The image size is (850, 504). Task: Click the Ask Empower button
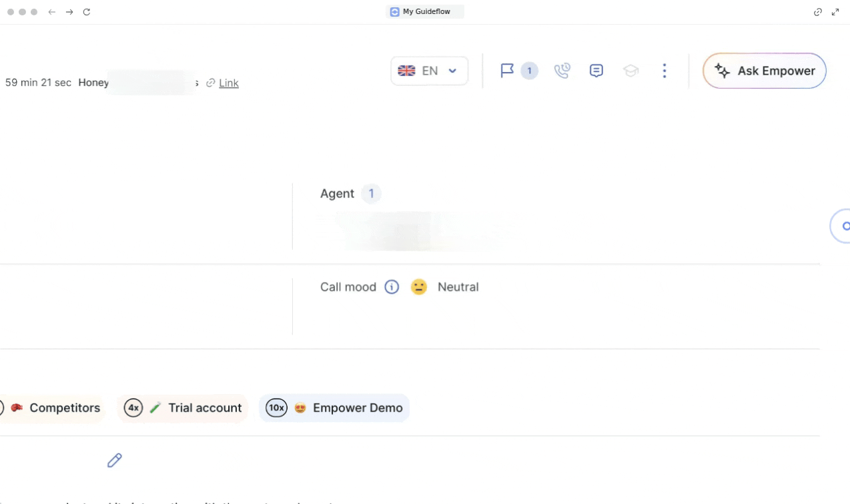click(x=764, y=71)
